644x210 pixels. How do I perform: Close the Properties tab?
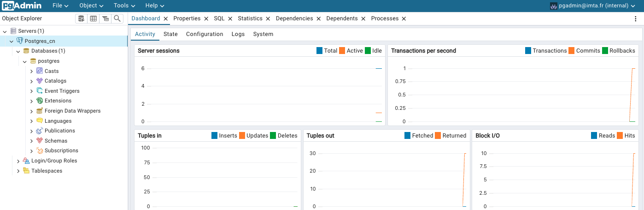(x=206, y=19)
